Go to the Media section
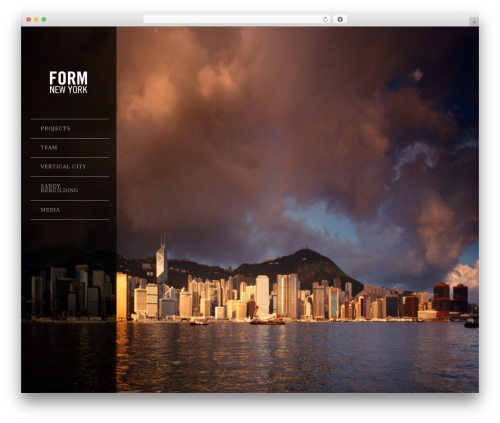500x423 pixels. click(x=50, y=210)
